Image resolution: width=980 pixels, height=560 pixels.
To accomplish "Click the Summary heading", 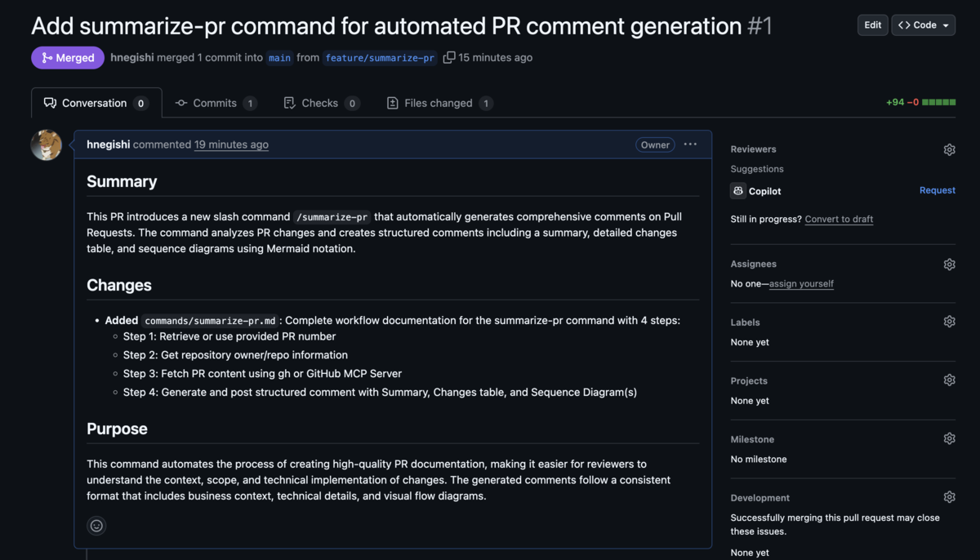I will pos(122,181).
